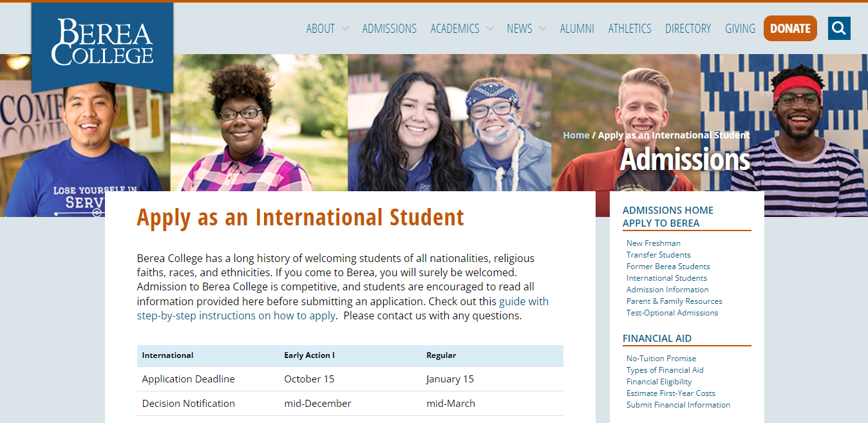This screenshot has height=423, width=868.
Task: Click the photo of student with red headband
Action: [x=784, y=122]
